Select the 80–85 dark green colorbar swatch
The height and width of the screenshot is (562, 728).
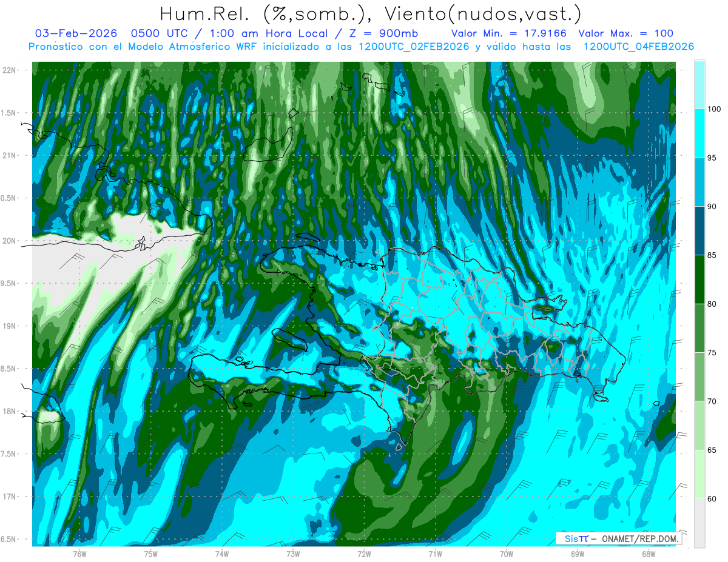pos(699,279)
